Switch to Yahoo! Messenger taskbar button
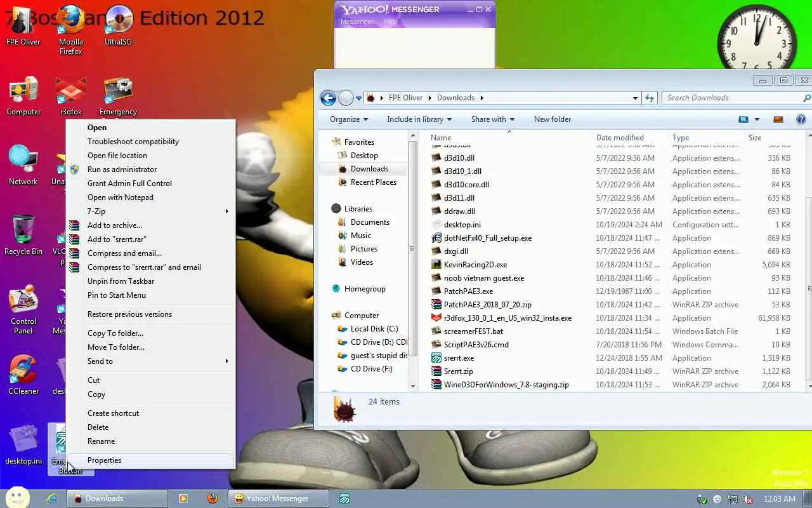The image size is (812, 508). [x=279, y=498]
